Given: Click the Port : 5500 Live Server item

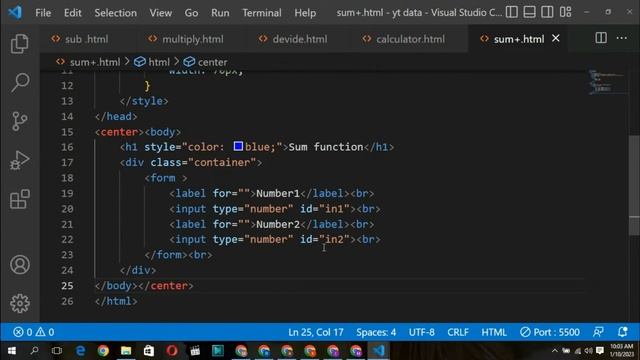Looking at the screenshot, I should (x=550, y=332).
